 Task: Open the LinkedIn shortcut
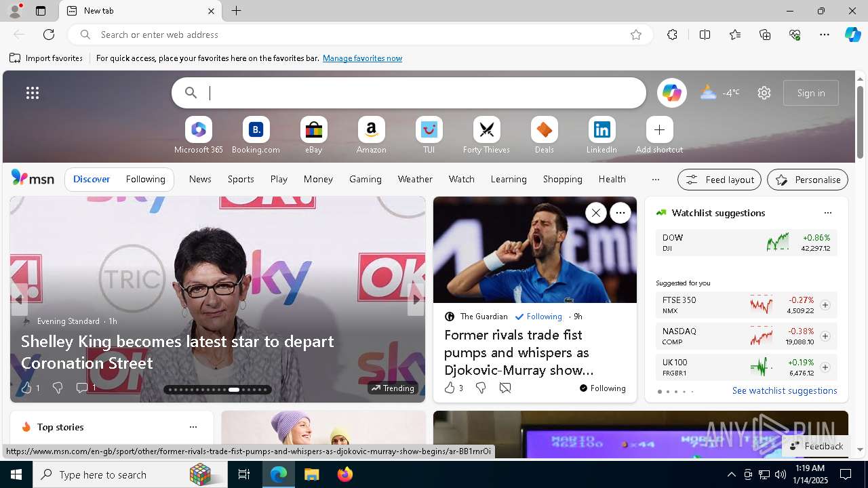(x=601, y=136)
